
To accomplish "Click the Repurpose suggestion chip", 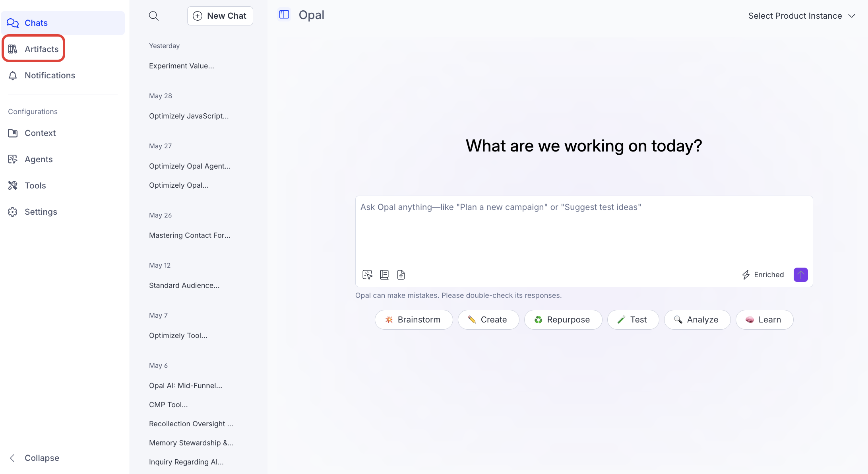I will 563,320.
